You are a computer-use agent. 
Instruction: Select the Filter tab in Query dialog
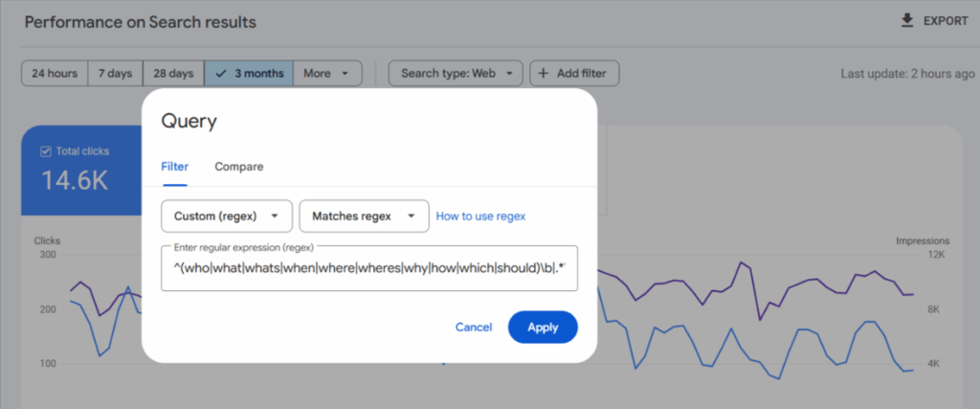click(x=174, y=167)
